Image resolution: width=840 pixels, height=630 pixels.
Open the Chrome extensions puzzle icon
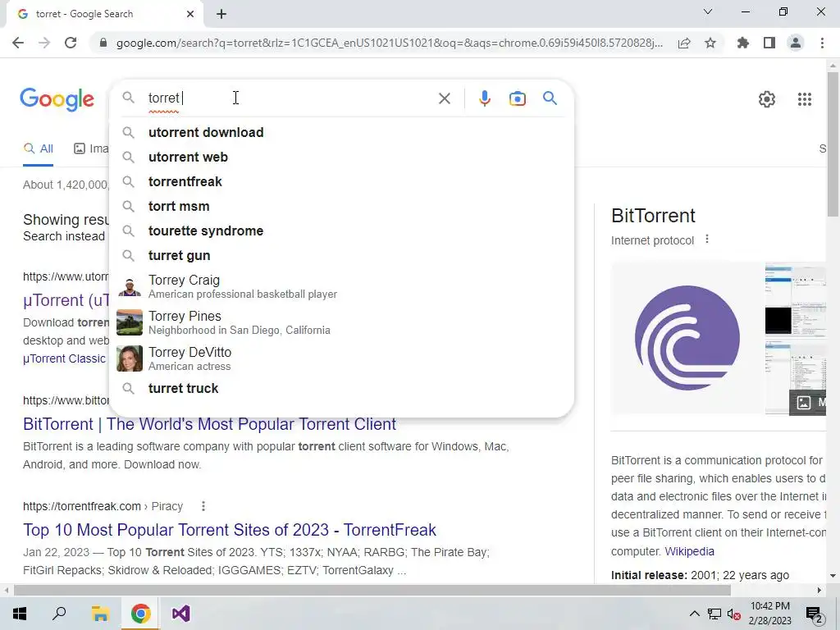click(743, 43)
